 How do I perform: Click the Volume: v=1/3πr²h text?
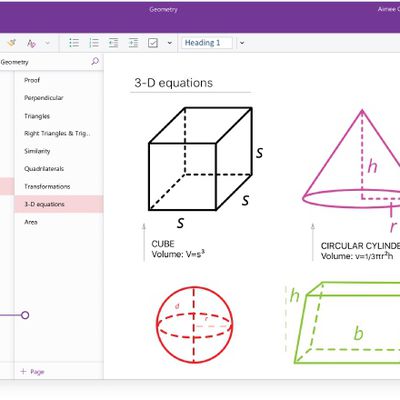(x=357, y=256)
